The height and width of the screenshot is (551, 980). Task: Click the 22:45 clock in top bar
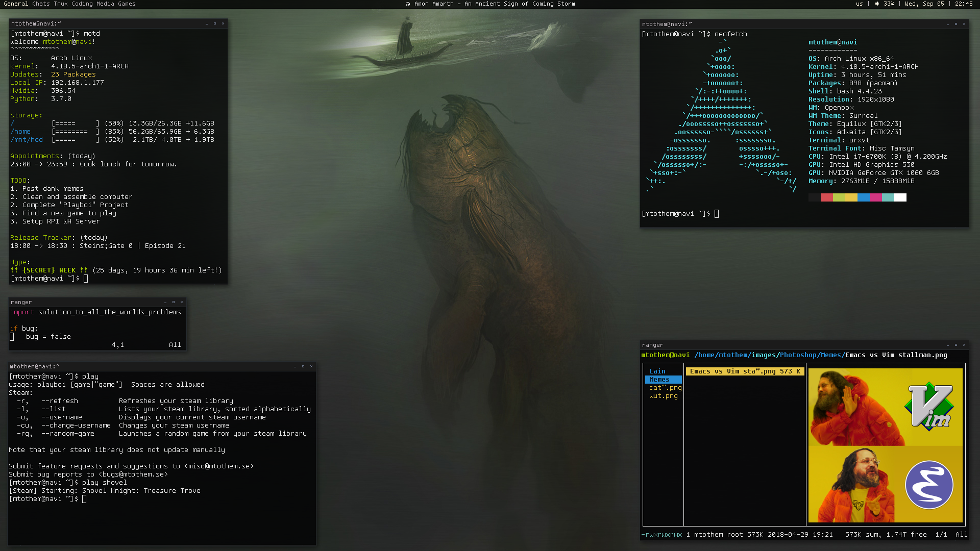point(964,4)
